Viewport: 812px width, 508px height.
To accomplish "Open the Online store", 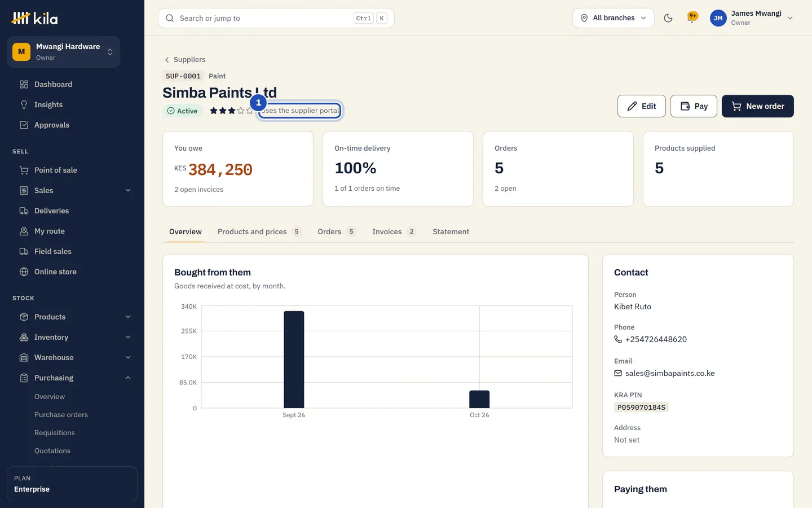I will point(72,271).
